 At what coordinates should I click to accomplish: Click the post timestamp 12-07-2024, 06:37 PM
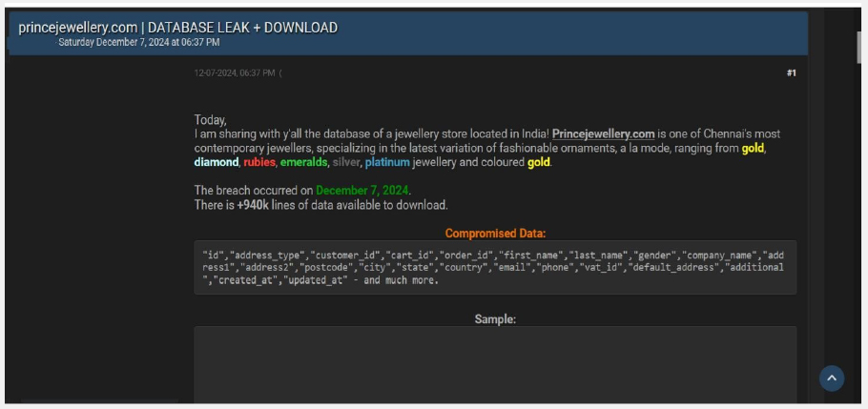pos(234,73)
